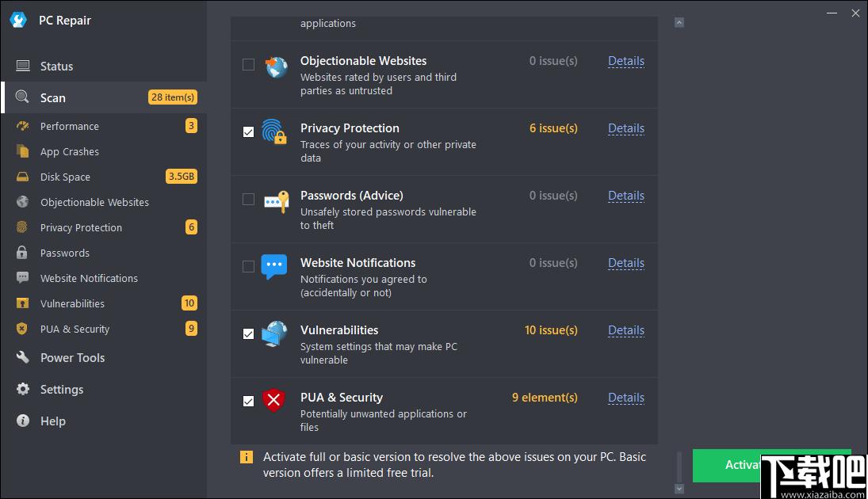Open Details for Passwords (Advice)
This screenshot has height=499, width=868.
626,196
